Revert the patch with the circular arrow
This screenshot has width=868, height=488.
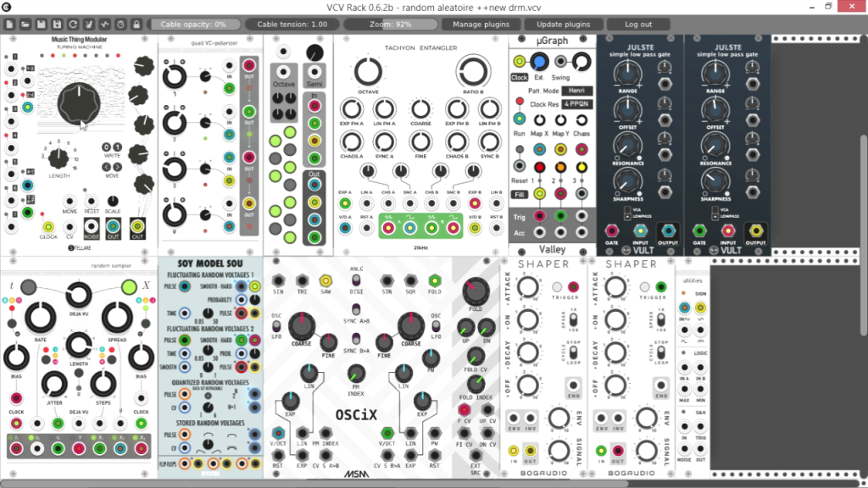[x=73, y=25]
